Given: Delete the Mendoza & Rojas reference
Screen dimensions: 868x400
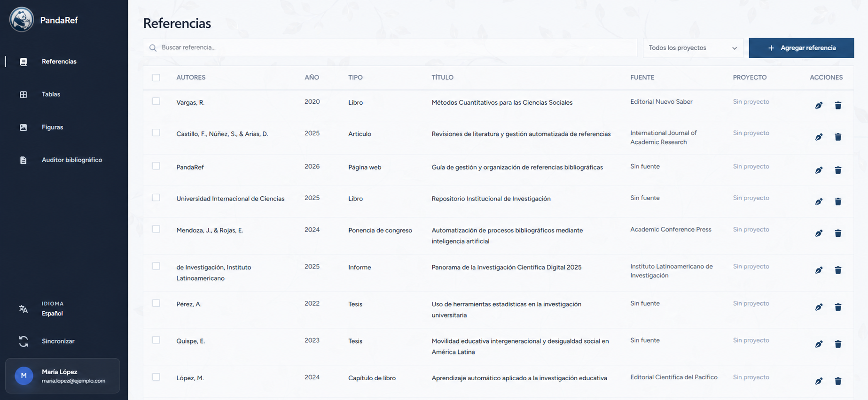Looking at the screenshot, I should click(x=838, y=233).
